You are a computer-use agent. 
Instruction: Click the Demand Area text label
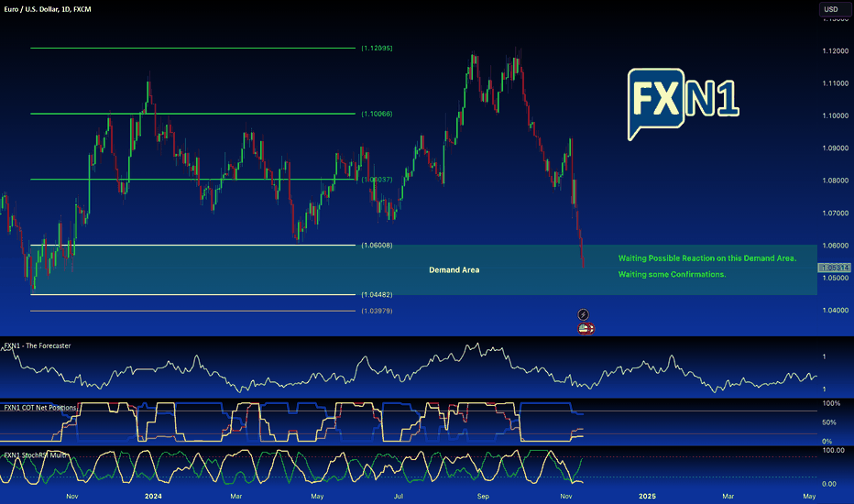point(454,270)
